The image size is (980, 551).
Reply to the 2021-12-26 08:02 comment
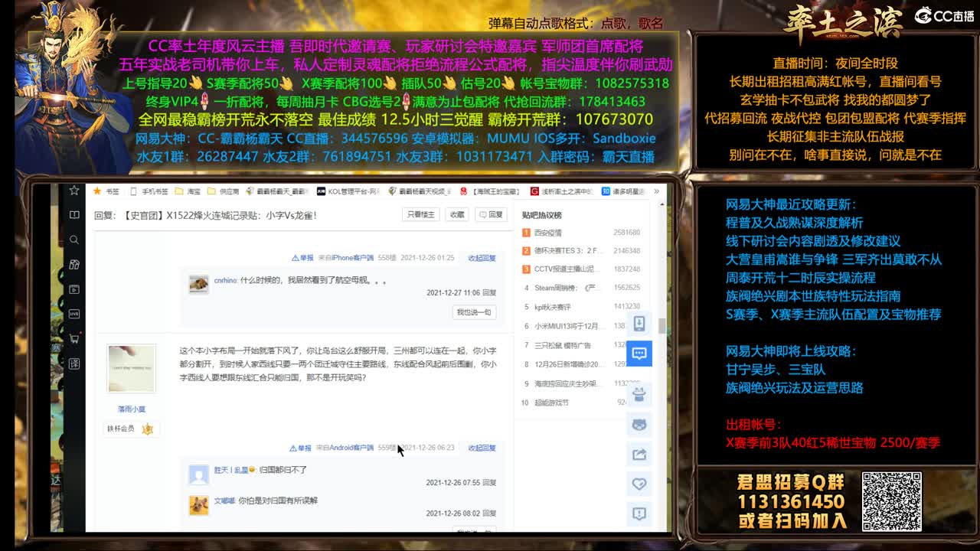coord(489,513)
